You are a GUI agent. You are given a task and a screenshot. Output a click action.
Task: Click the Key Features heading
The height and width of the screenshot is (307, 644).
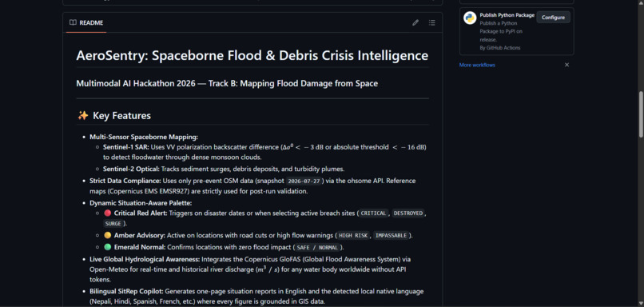pyautogui.click(x=121, y=116)
